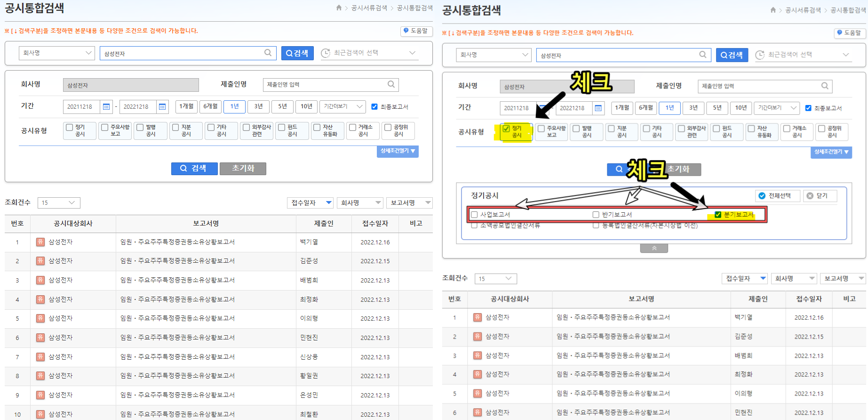Click 유 badge in right table row 5
Image resolution: width=868 pixels, height=420 pixels.
coord(478,393)
